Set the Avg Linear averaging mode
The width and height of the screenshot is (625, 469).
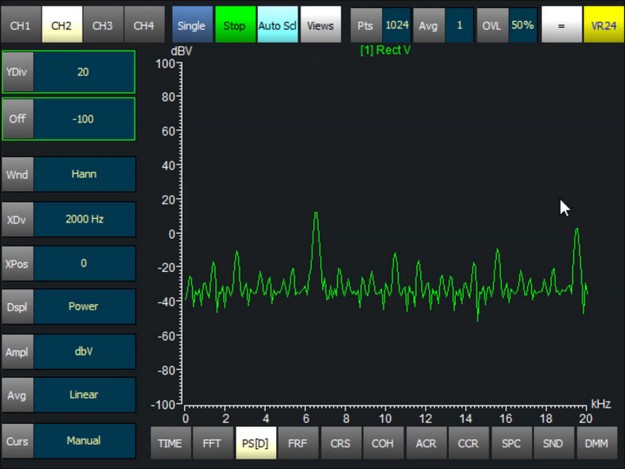tap(84, 395)
